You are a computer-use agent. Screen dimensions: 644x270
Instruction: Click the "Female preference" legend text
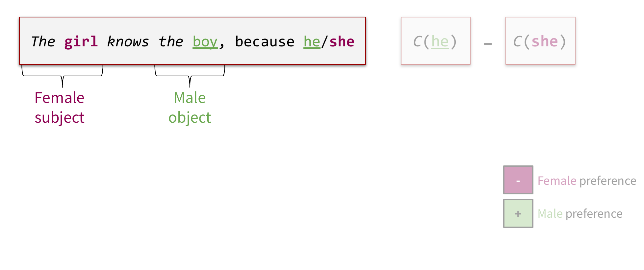point(587,181)
